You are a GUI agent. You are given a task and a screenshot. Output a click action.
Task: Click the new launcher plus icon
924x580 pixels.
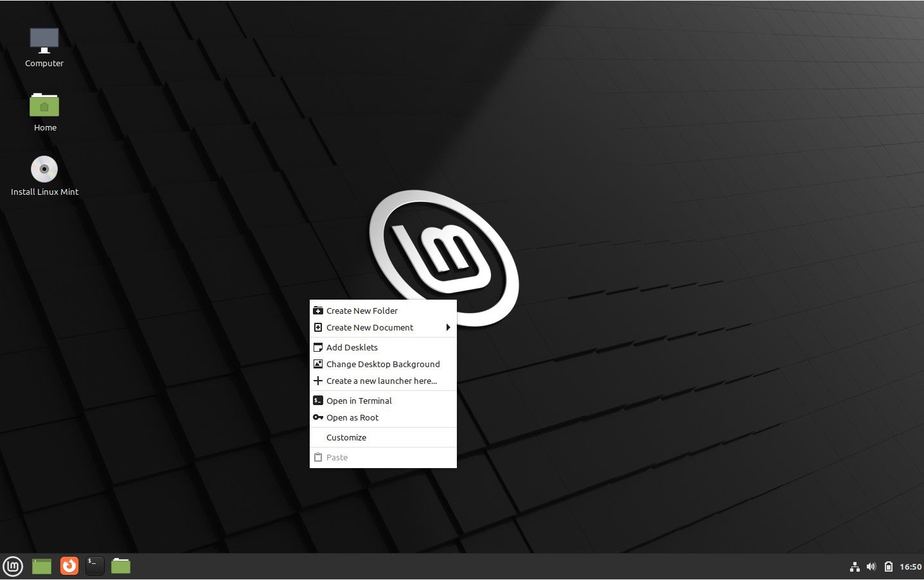tap(318, 381)
